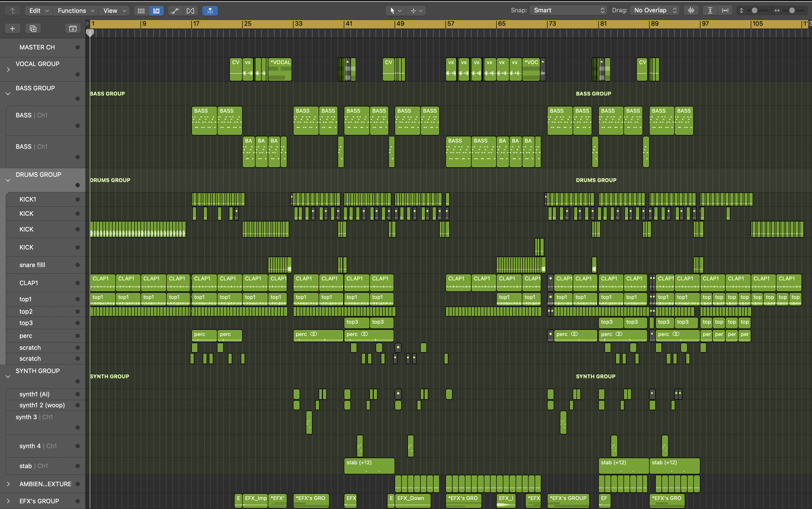Click the vertical auto zoom icon

[710, 10]
